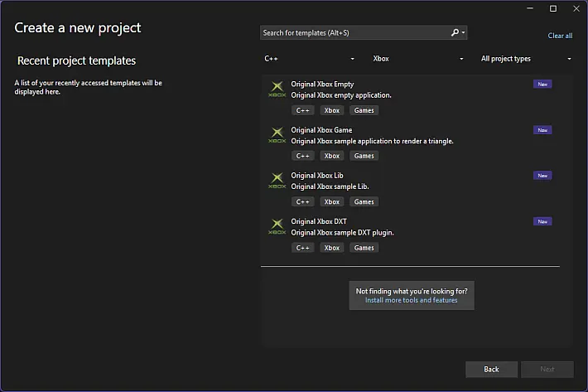Click C++ tag under Original Xbox Lib
This screenshot has height=392, width=588.
pos(302,202)
